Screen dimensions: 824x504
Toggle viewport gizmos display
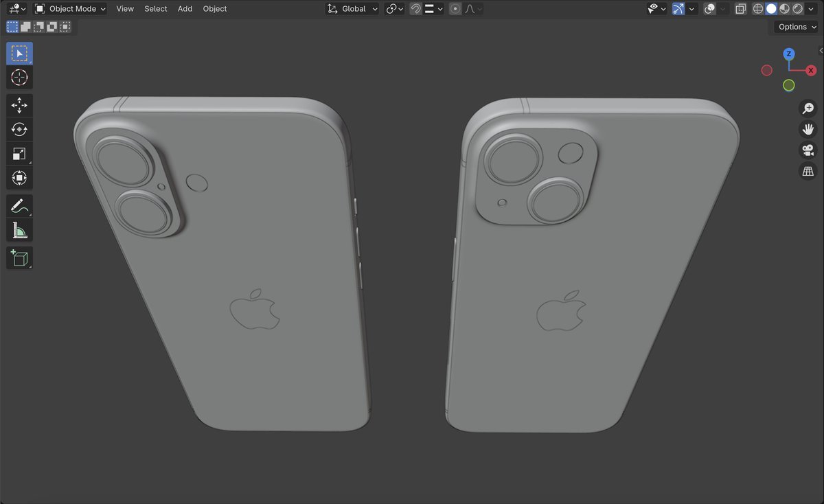pyautogui.click(x=678, y=9)
